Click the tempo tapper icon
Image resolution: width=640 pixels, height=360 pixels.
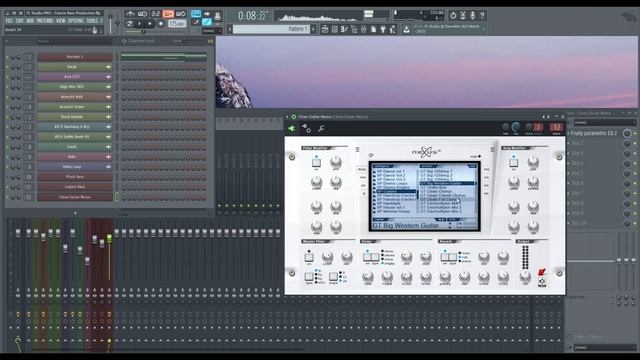[x=393, y=29]
